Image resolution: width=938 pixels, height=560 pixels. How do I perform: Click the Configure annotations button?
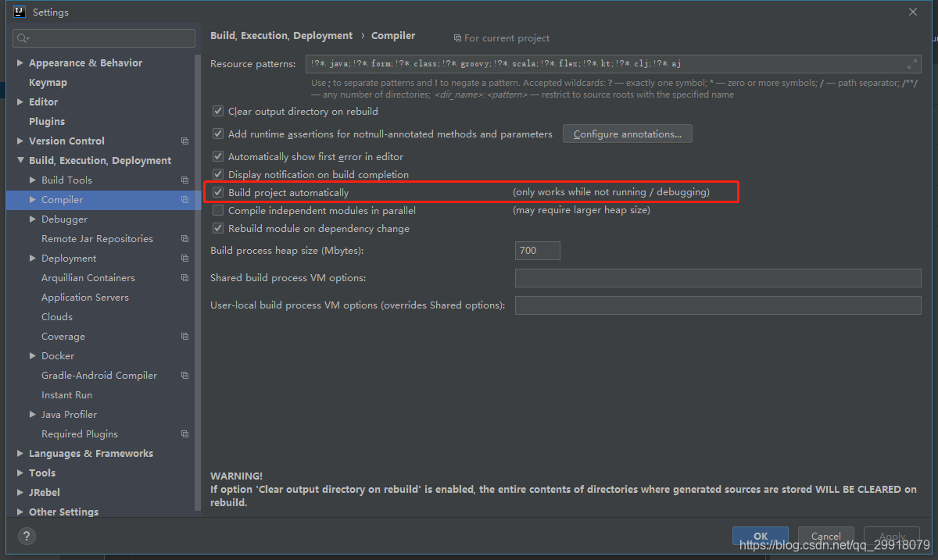pyautogui.click(x=627, y=133)
